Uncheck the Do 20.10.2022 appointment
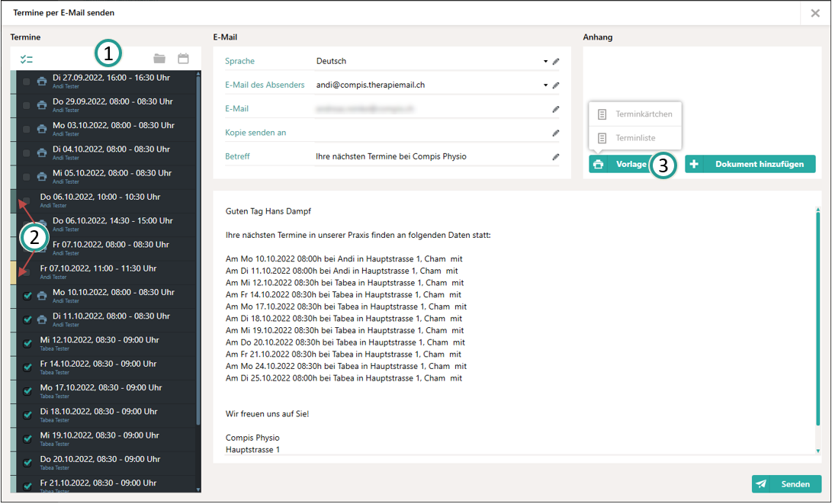Screen dimensions: 832x504 click(27, 463)
